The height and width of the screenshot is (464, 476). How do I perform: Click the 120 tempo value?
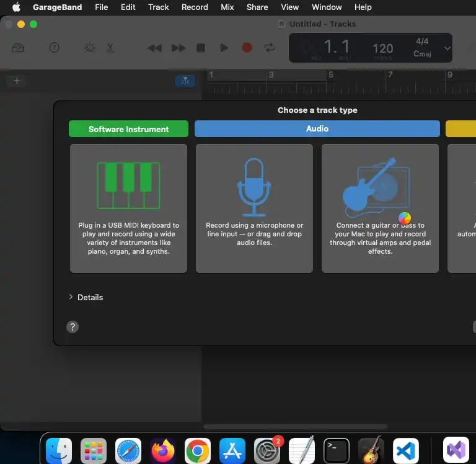pos(383,48)
